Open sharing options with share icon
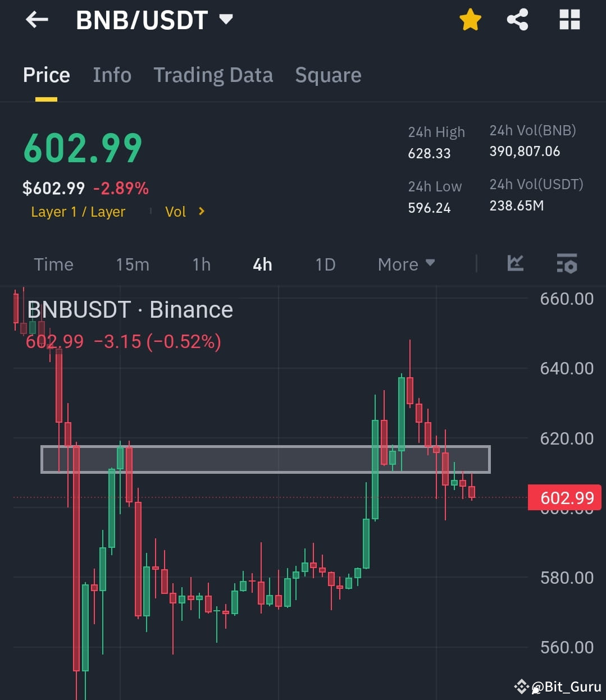 (x=517, y=19)
